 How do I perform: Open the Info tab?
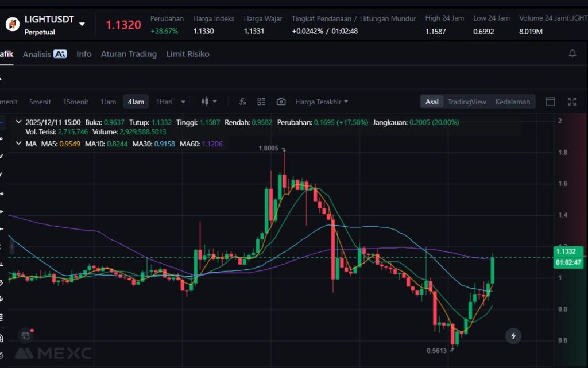coord(84,54)
